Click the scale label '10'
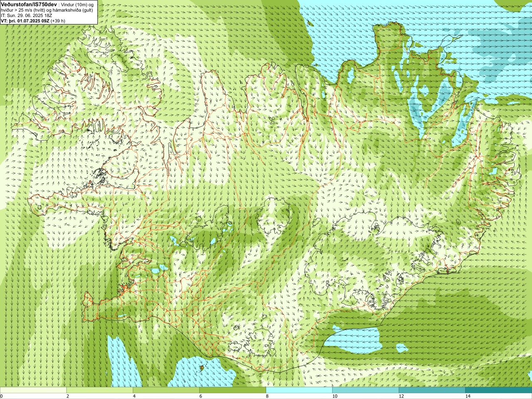Screen dimensions: 532x399 [x=335, y=396]
